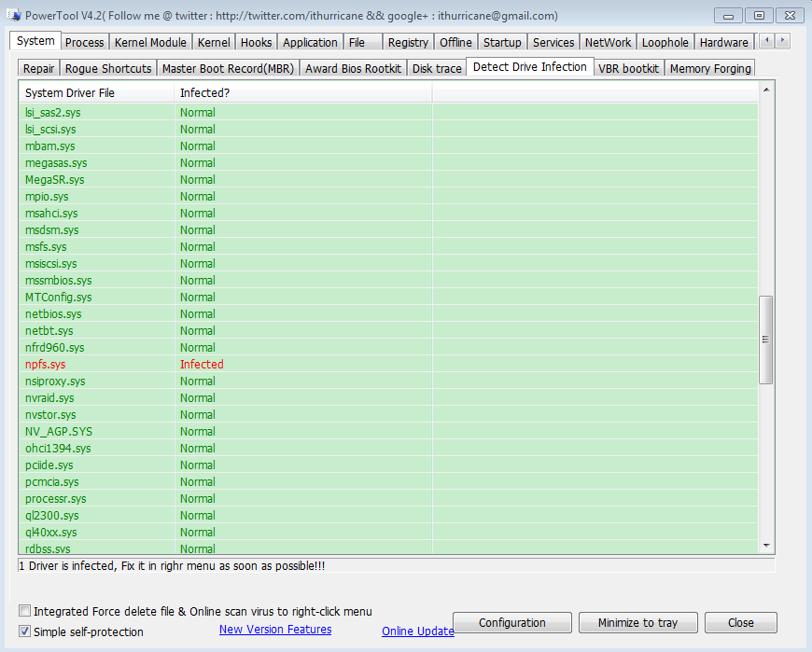
Task: Click the list scrollbar up arrow
Action: (766, 90)
